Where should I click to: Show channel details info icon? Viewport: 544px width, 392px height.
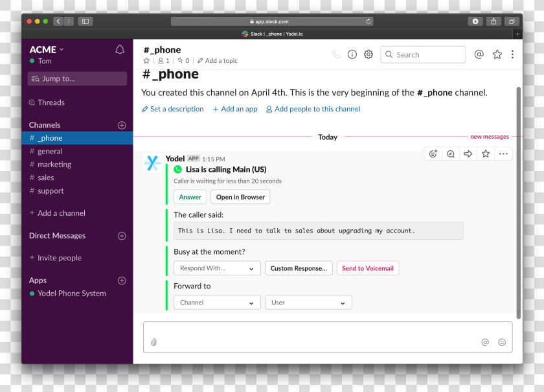[352, 54]
